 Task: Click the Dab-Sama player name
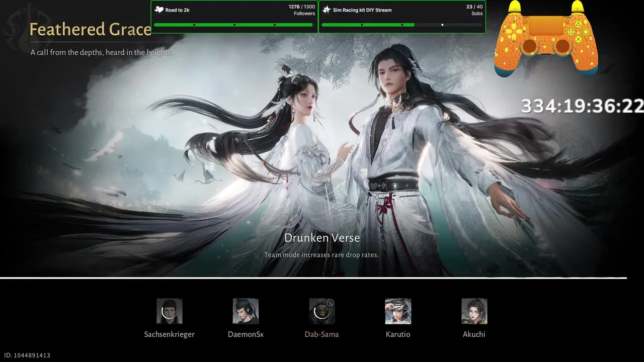[x=322, y=334]
